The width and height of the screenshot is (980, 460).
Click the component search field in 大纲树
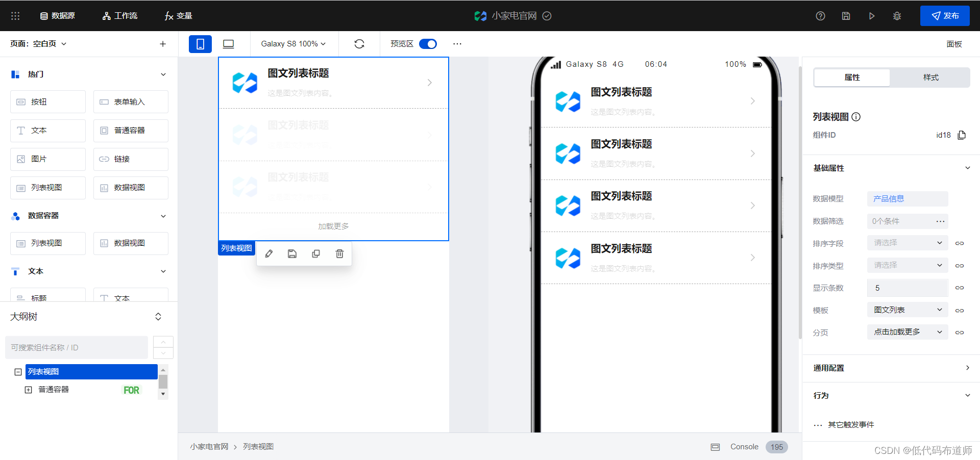(x=77, y=347)
